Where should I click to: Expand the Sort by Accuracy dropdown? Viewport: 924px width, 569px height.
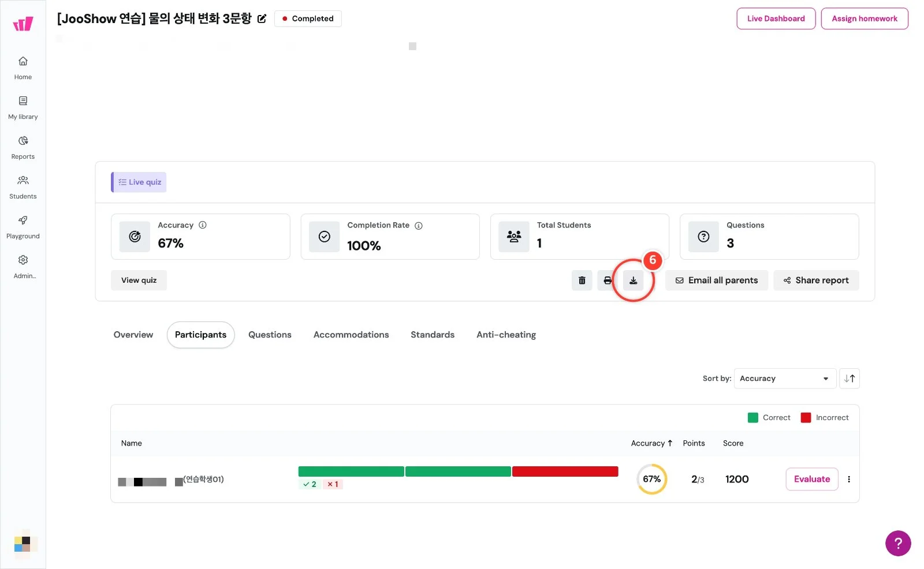point(785,379)
